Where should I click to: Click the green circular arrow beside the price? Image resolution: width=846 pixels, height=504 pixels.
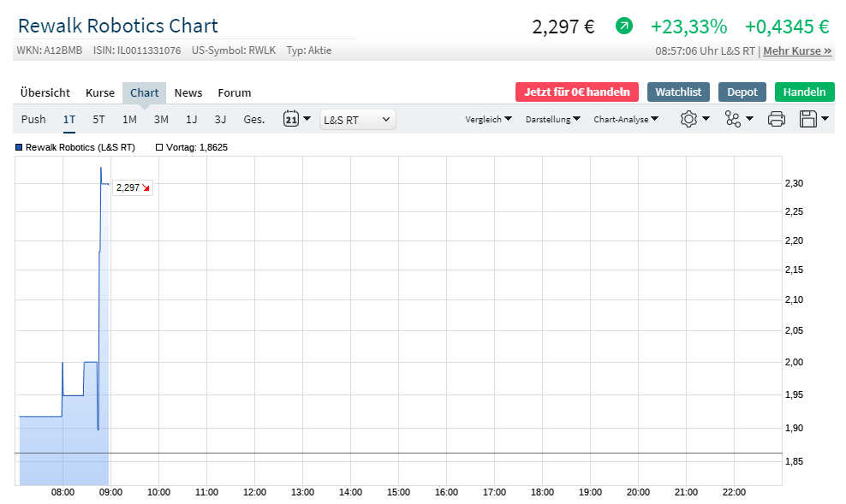coord(624,26)
